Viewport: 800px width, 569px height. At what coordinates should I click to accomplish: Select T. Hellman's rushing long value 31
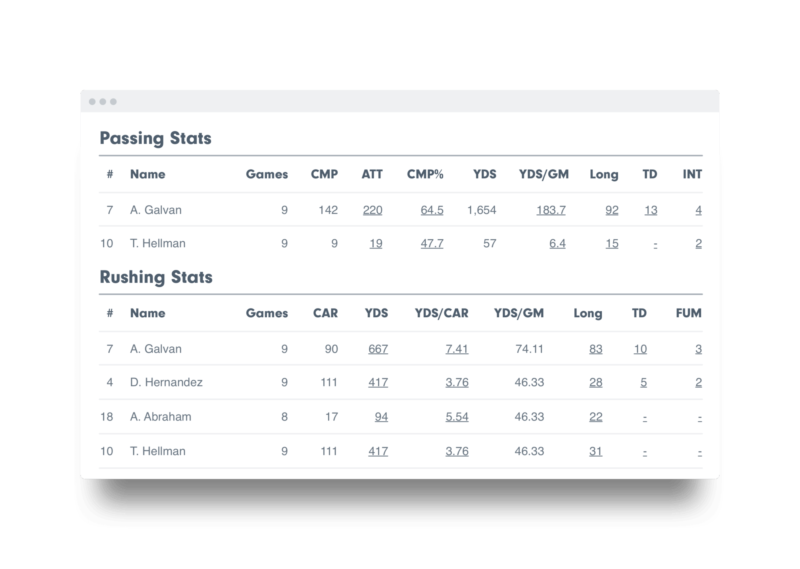(x=595, y=452)
